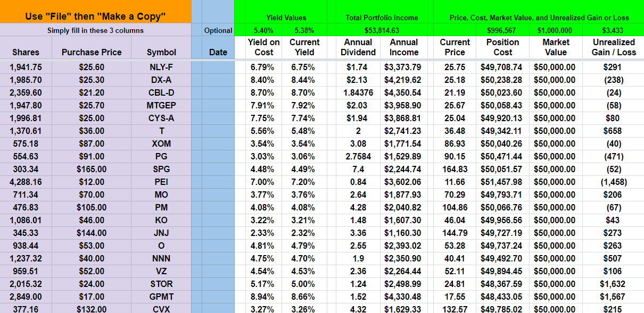Image resolution: width=644 pixels, height=313 pixels.
Task: Click unrealized loss (471)
Action: pyautogui.click(x=613, y=156)
